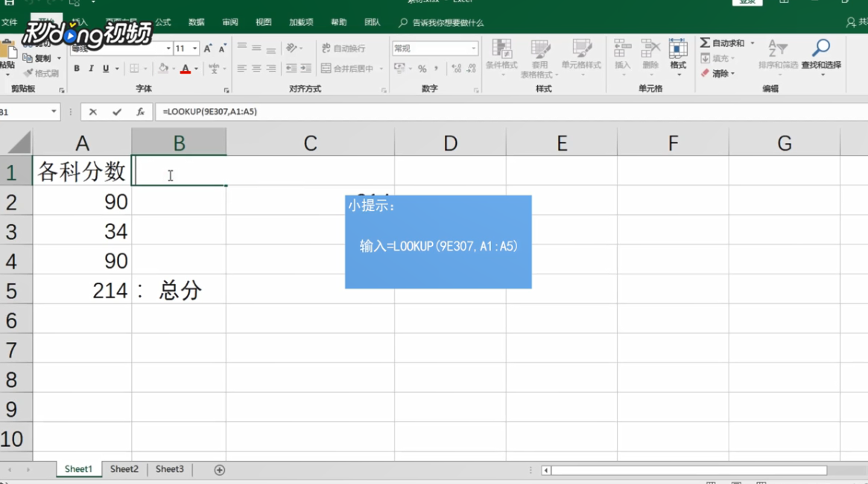Add a new sheet with plus button
The image size is (868, 484).
(219, 470)
